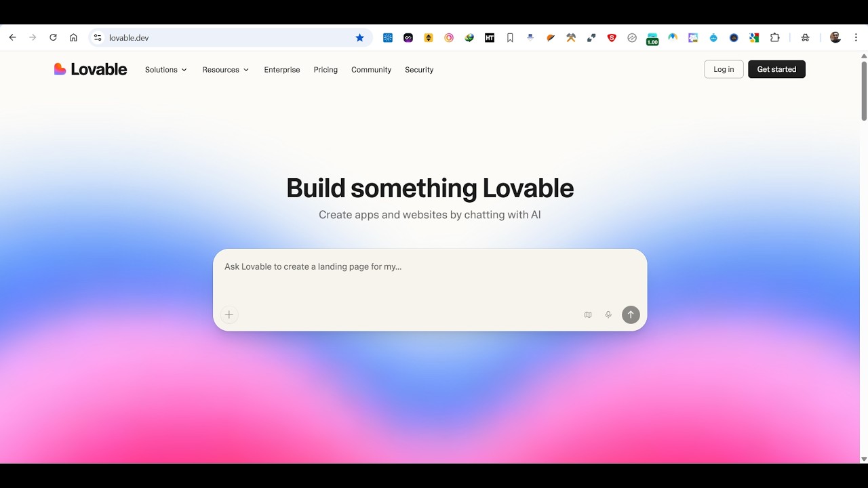The height and width of the screenshot is (488, 868).
Task: Click the green globe download extension icon
Action: pos(469,38)
